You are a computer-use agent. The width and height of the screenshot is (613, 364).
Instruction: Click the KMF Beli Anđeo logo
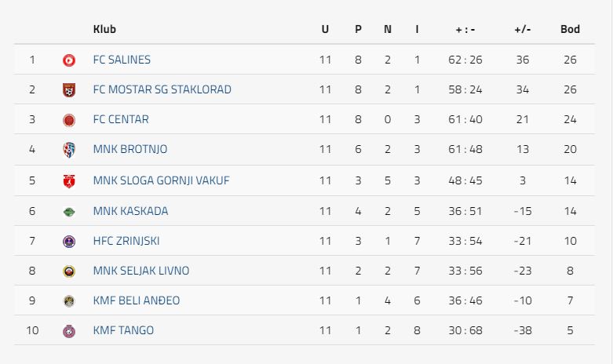click(x=69, y=301)
